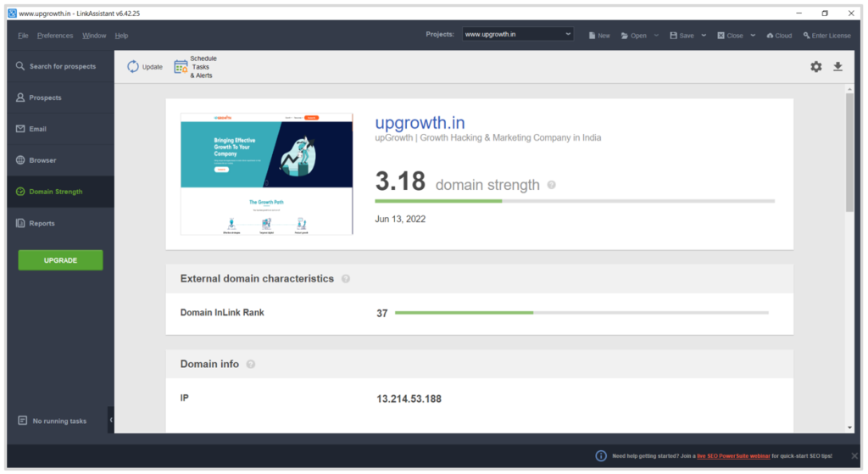
Task: Open the File menu
Action: 23,36
